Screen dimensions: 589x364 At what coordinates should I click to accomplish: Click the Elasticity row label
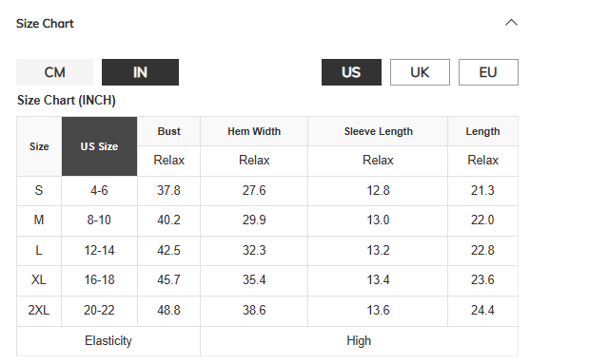(108, 341)
